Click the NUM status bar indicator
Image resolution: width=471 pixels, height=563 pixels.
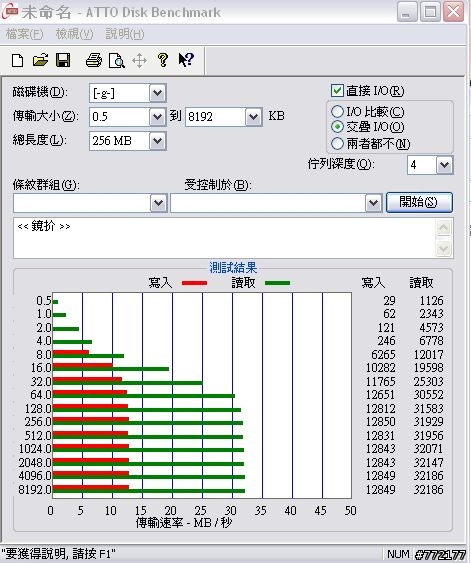click(x=398, y=554)
